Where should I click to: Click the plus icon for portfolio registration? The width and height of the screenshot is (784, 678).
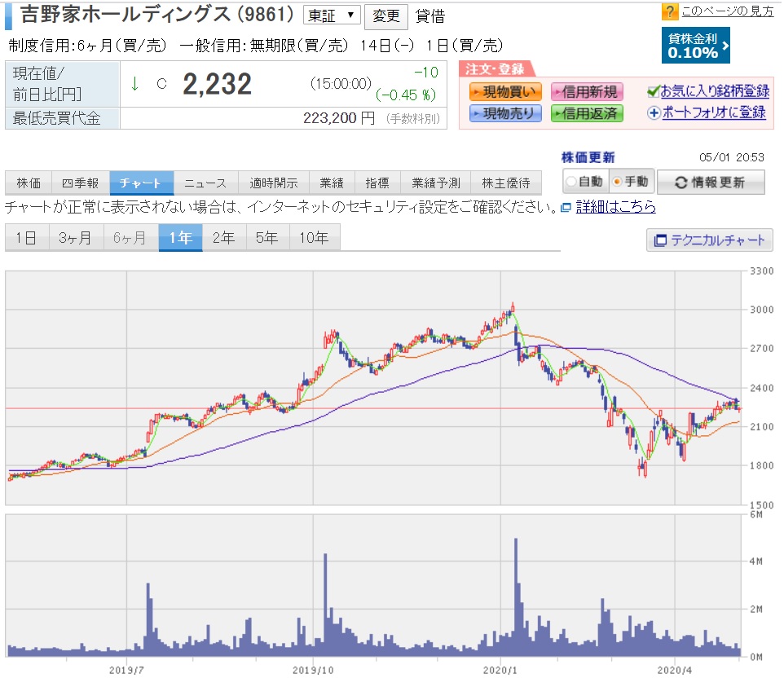click(654, 113)
